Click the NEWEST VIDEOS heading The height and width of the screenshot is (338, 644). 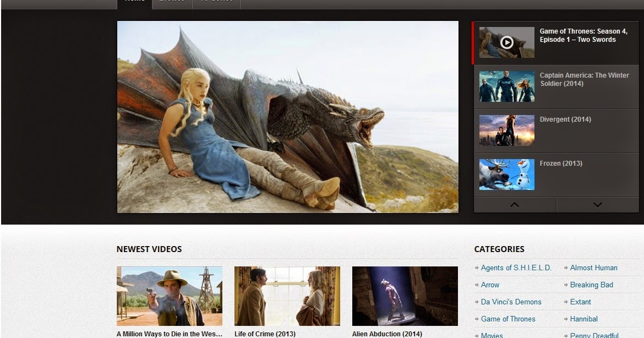149,249
